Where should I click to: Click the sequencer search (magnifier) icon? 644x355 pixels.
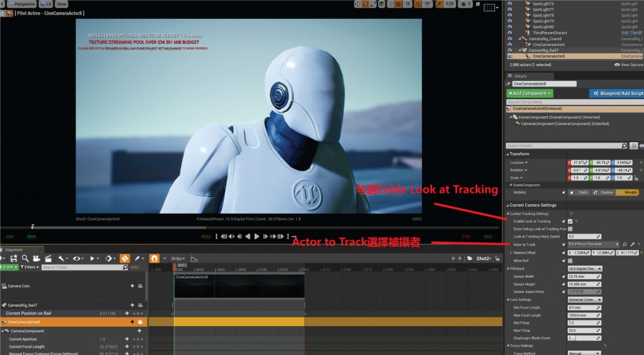[x=25, y=258]
